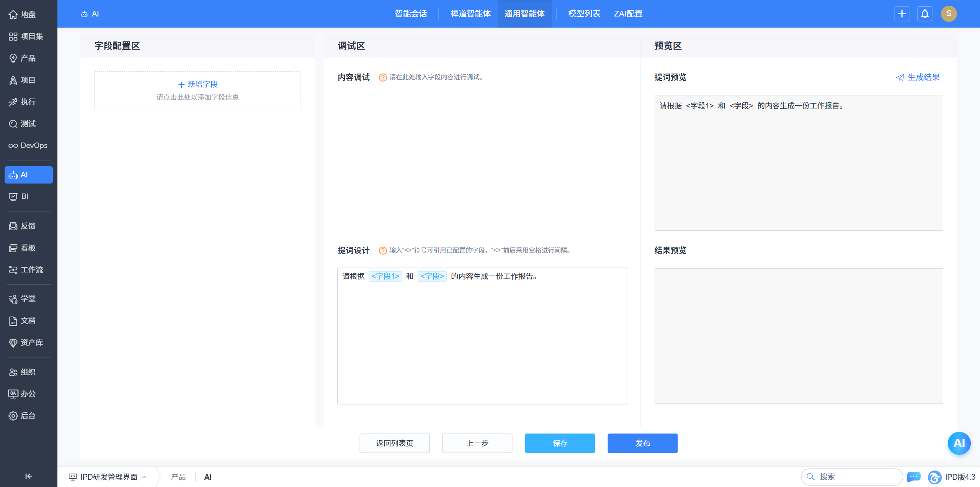Open the user avatar S menu
This screenshot has height=487, width=980.
click(x=949, y=14)
